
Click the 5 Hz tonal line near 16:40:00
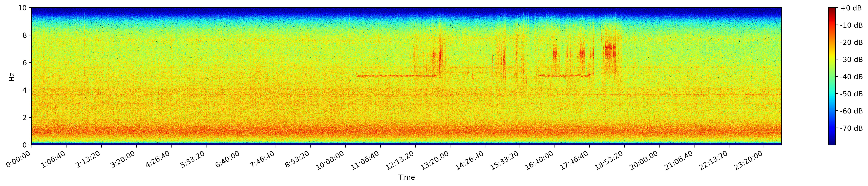pyautogui.click(x=555, y=76)
